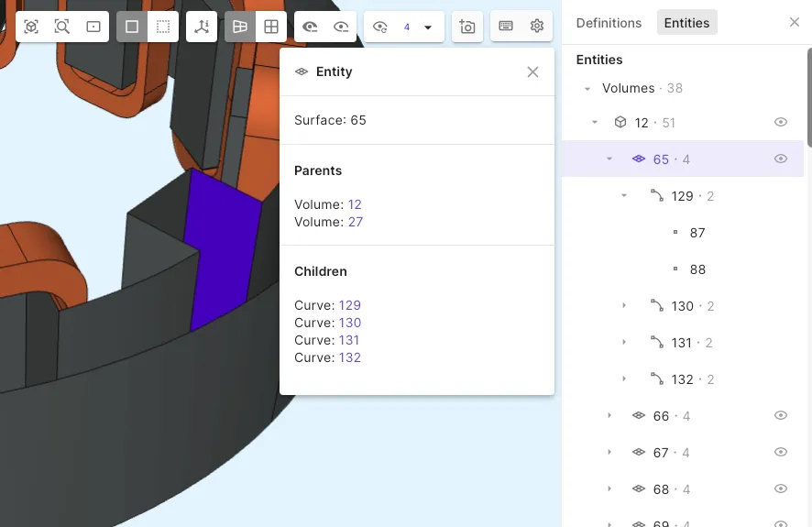Click the curve 132 icon in tree
This screenshot has width=812, height=527.
(656, 379)
